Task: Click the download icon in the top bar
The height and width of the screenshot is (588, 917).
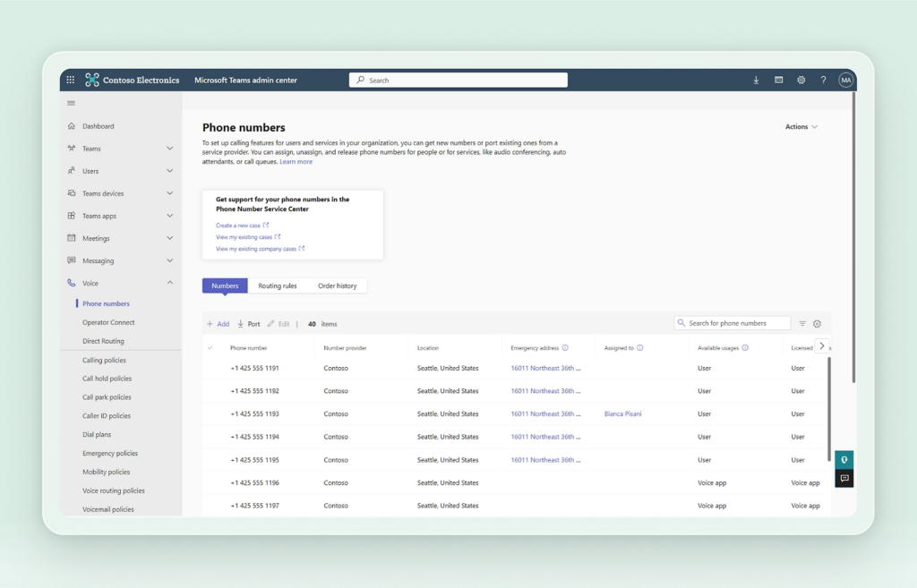Action: 756,80
